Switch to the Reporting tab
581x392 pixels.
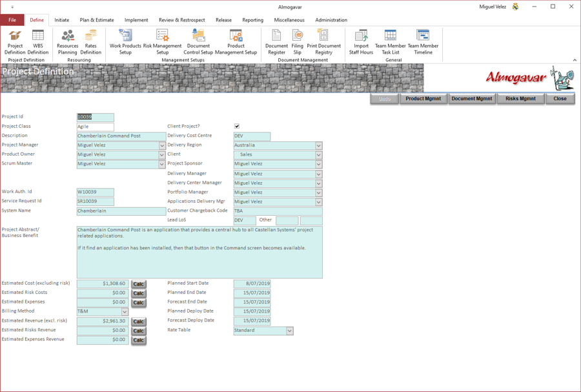252,20
